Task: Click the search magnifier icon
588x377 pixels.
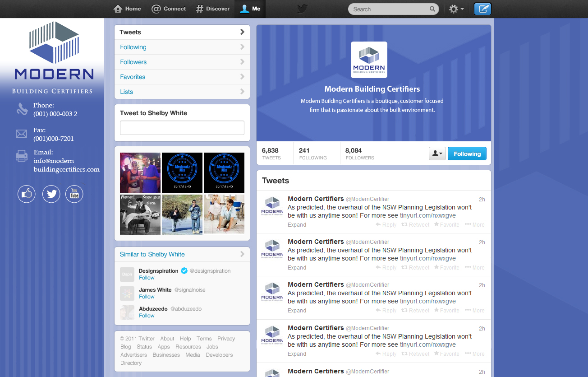Action: (432, 9)
